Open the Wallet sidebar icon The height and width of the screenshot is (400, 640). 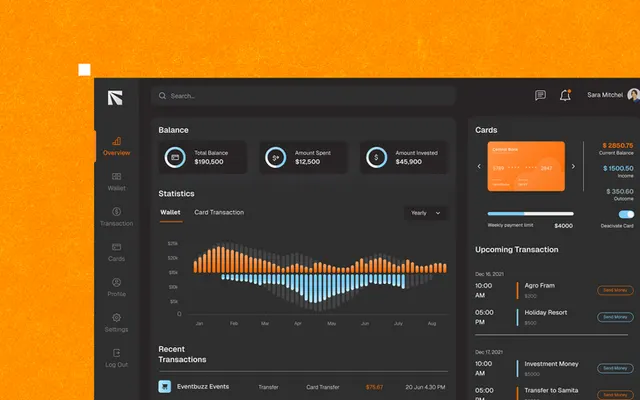pyautogui.click(x=116, y=176)
